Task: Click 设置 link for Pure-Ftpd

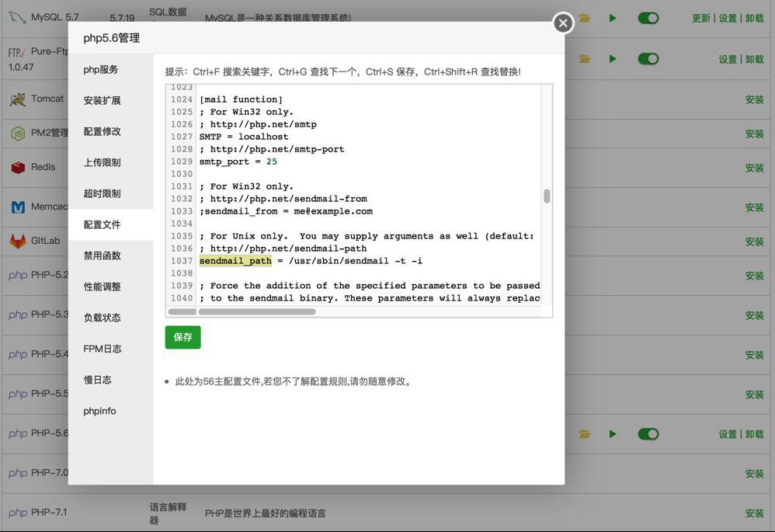Action: pos(728,59)
